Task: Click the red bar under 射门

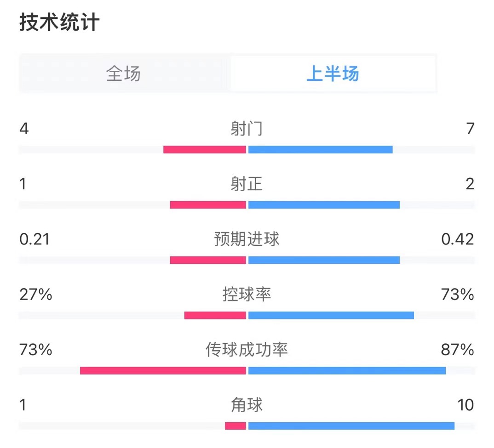Action: pos(205,149)
